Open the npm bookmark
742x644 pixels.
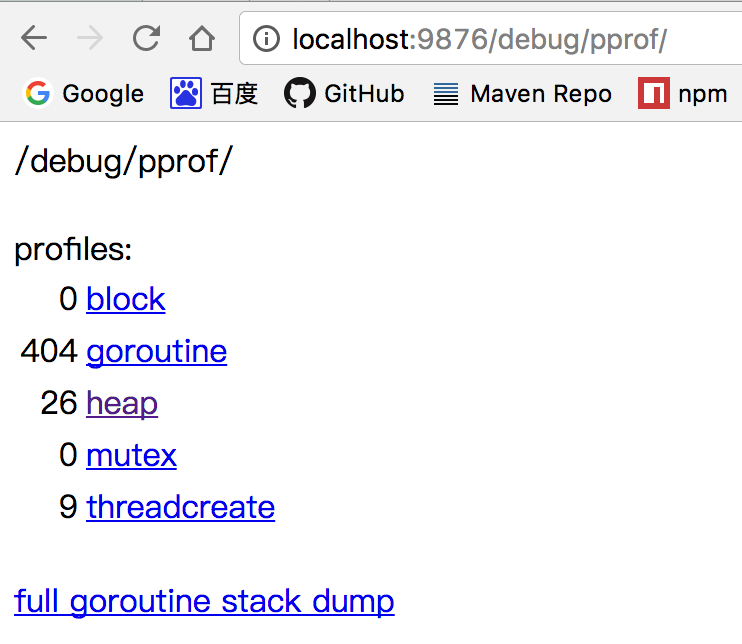point(683,94)
